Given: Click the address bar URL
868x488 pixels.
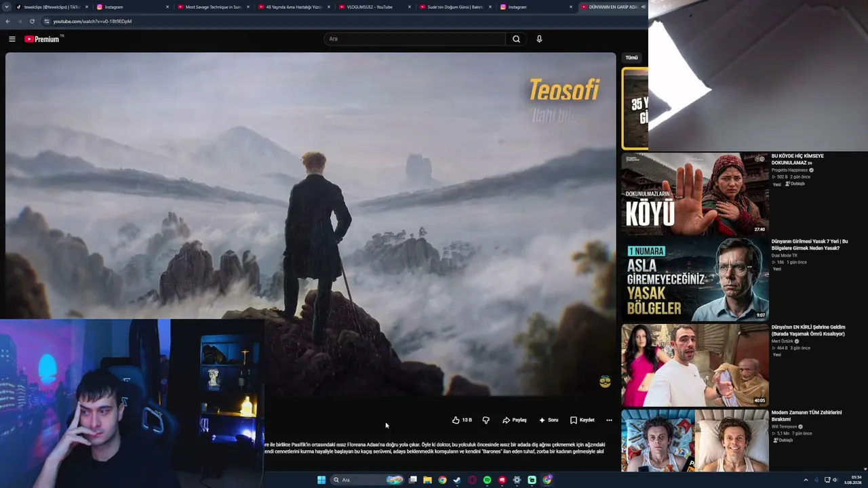Looking at the screenshot, I should (92, 21).
